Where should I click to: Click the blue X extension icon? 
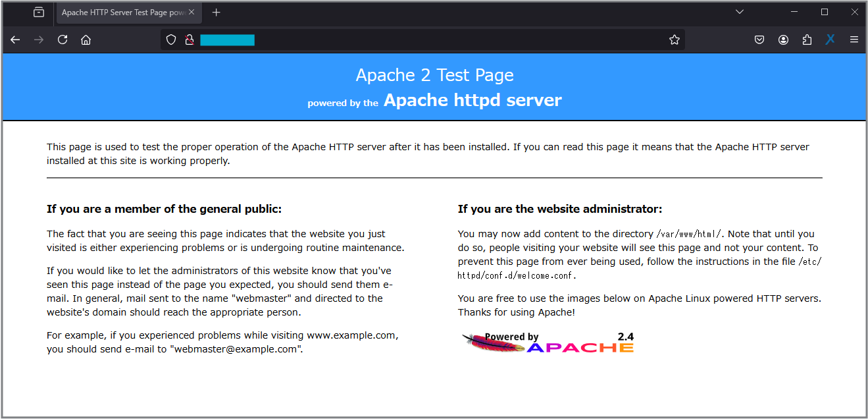tap(830, 40)
